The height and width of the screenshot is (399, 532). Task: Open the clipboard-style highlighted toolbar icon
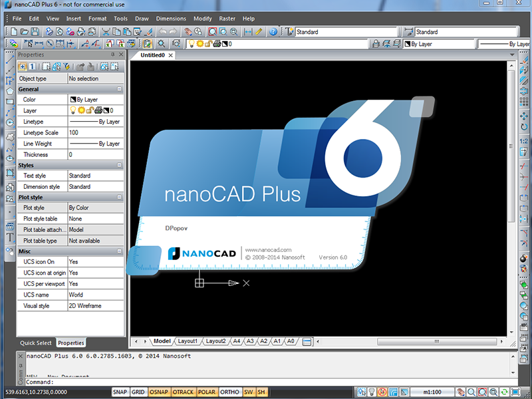tap(147, 44)
